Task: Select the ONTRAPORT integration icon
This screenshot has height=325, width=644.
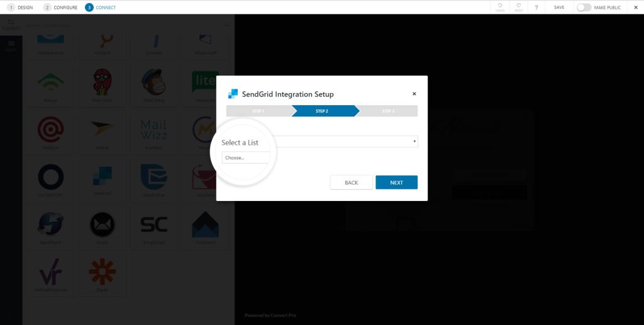Action: [x=50, y=177]
